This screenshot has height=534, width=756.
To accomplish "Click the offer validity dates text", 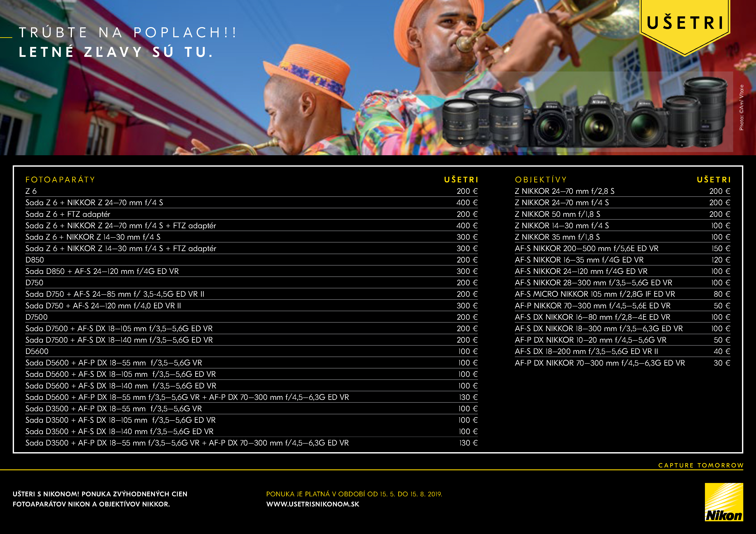I will click(x=354, y=494).
